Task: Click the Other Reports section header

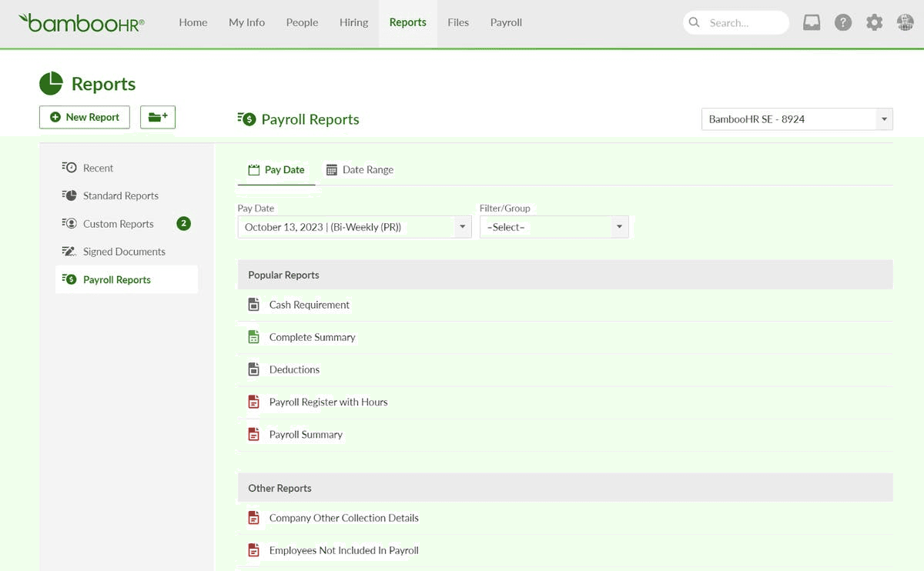Action: [565, 488]
